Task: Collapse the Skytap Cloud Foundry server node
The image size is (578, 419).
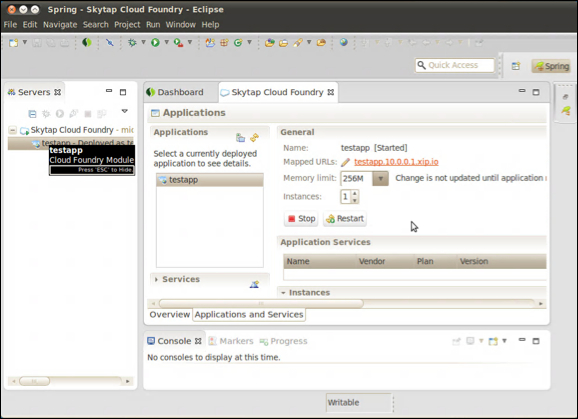Action: 13,130
